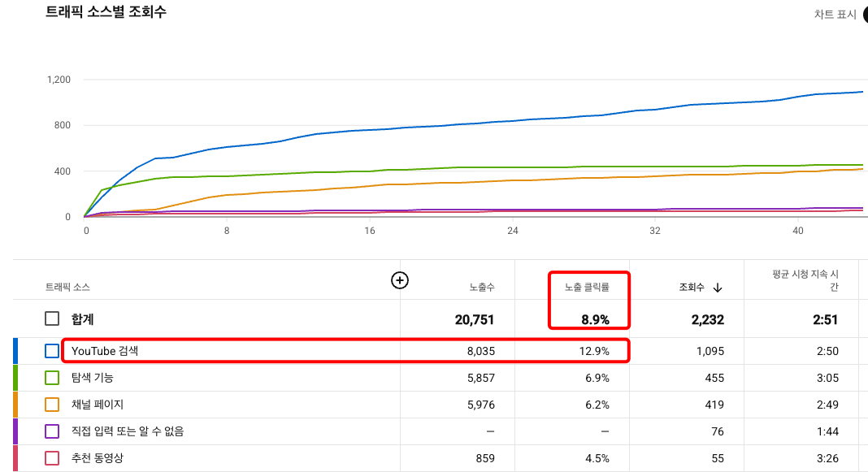Click the 1,095 views cell

[x=710, y=351]
